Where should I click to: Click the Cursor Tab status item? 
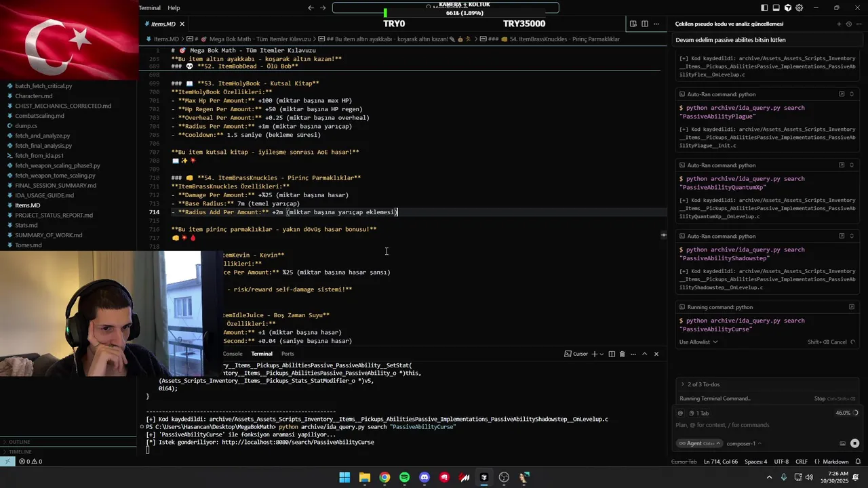point(684,462)
